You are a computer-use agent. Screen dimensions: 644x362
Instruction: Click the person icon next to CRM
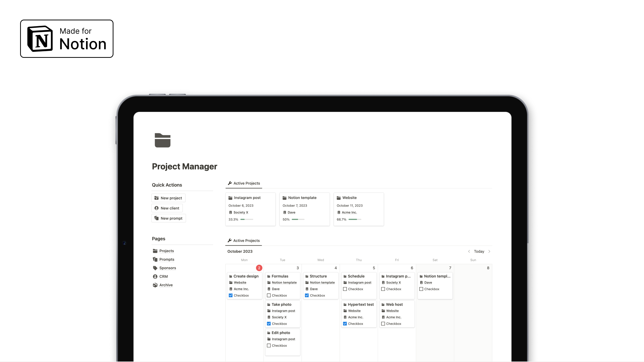point(155,276)
